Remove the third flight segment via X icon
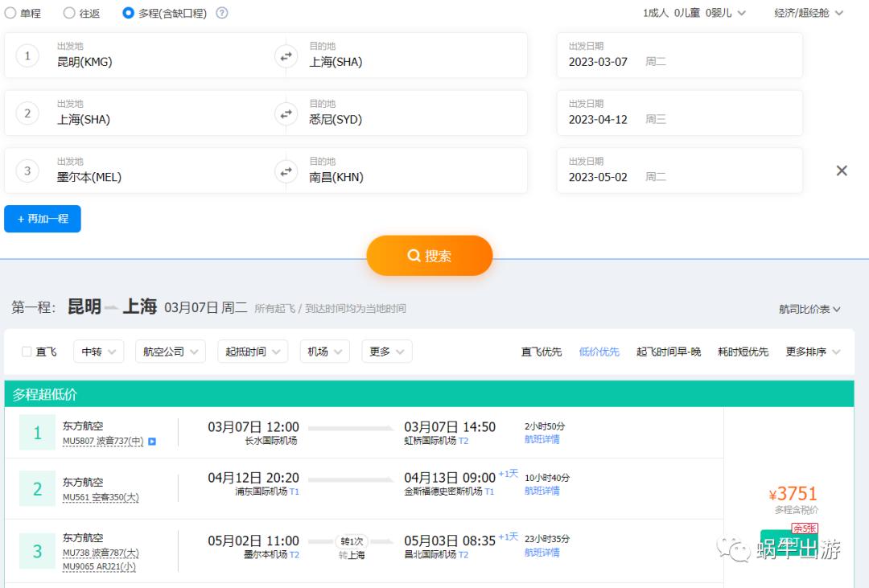 (842, 171)
